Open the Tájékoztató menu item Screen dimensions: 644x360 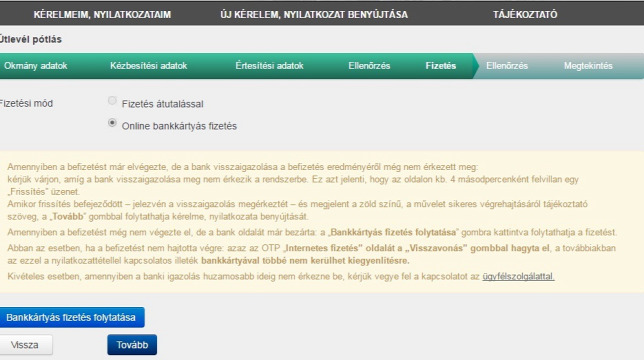525,15
